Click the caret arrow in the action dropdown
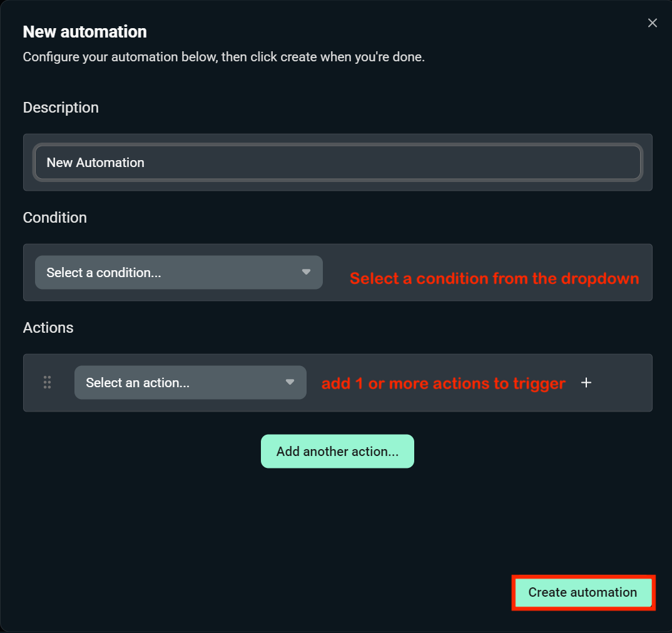 [290, 382]
